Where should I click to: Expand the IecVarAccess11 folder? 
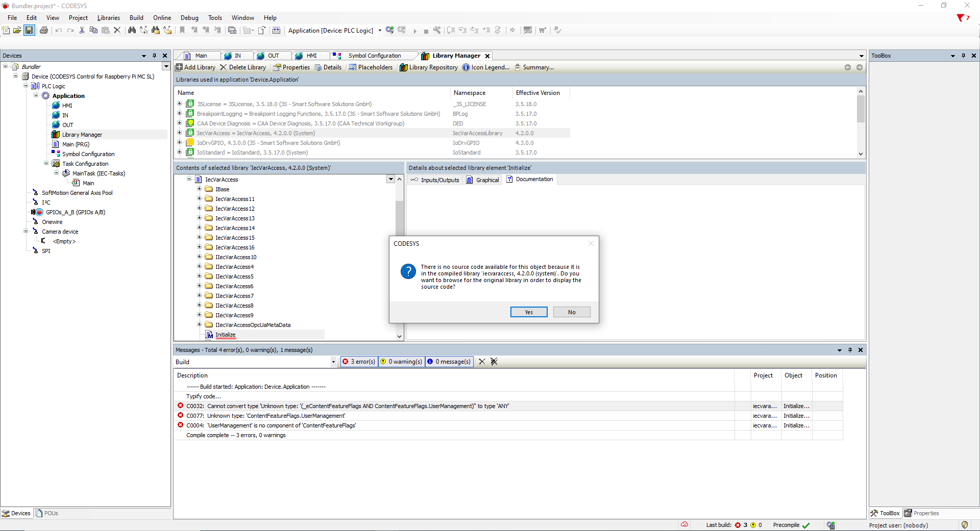pyautogui.click(x=200, y=199)
